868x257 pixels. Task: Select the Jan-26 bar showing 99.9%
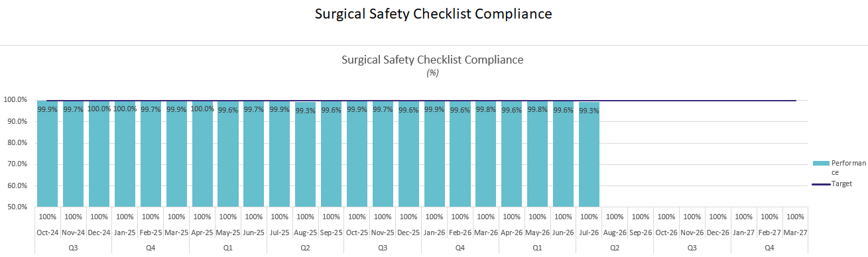(434, 154)
